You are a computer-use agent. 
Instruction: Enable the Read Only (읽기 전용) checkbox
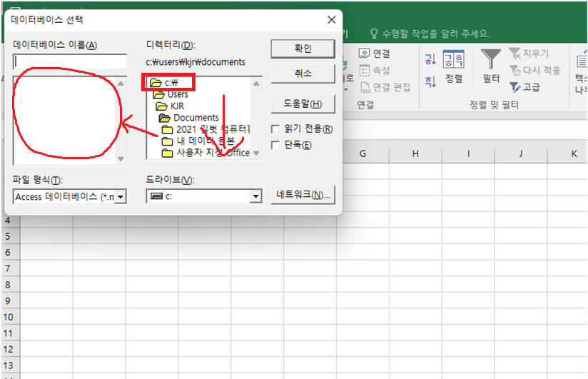(x=275, y=129)
